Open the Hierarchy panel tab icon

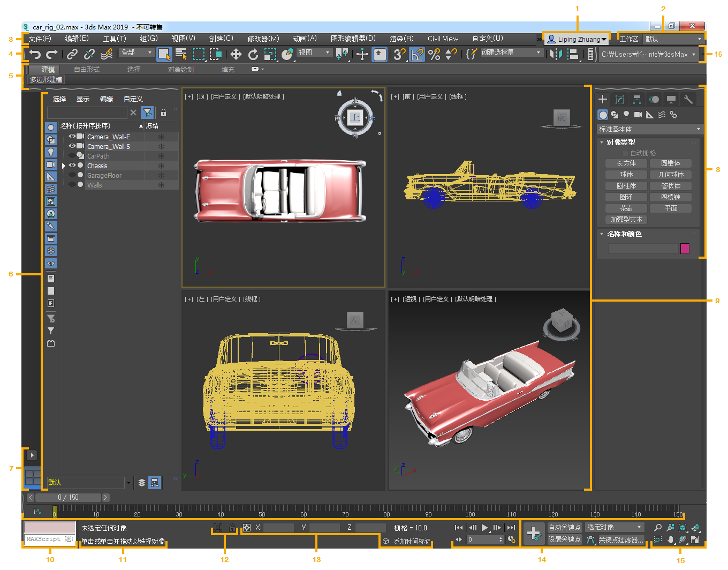tap(637, 99)
